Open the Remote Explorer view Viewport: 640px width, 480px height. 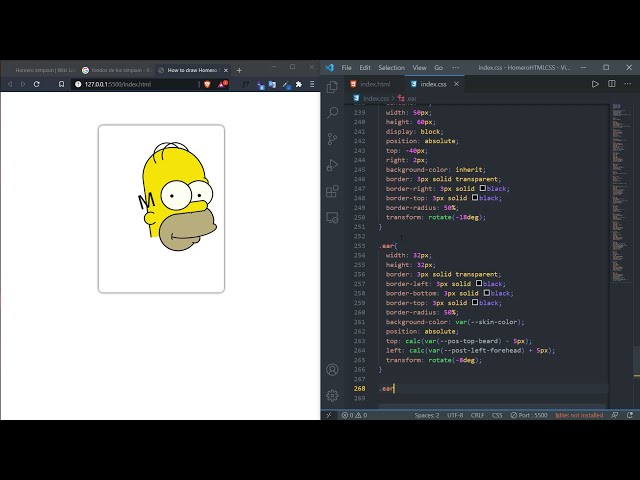pos(332,218)
